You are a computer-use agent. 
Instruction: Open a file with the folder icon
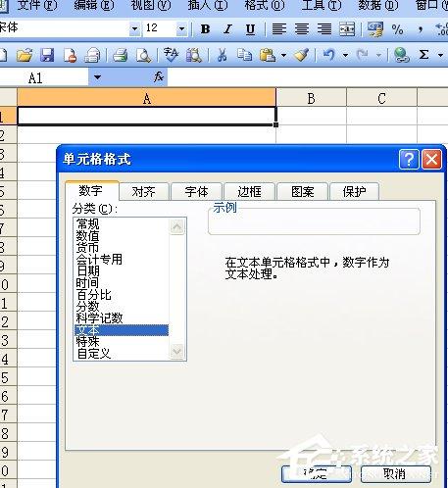coord(25,55)
